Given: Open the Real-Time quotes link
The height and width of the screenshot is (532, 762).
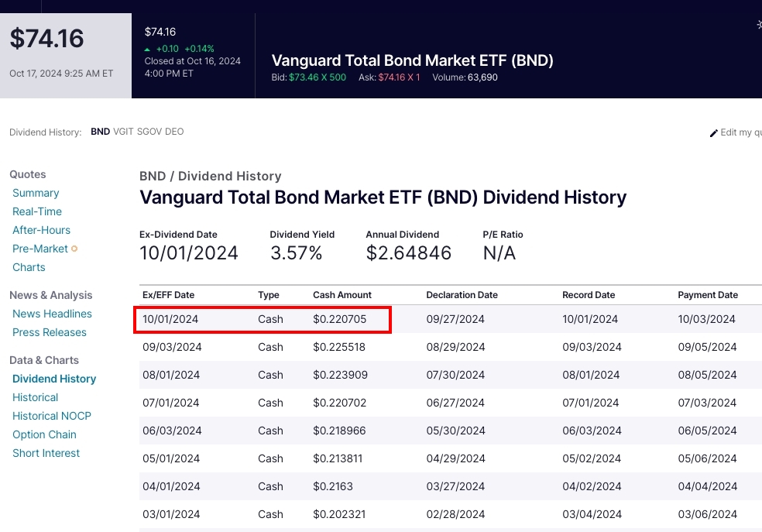Looking at the screenshot, I should [37, 211].
